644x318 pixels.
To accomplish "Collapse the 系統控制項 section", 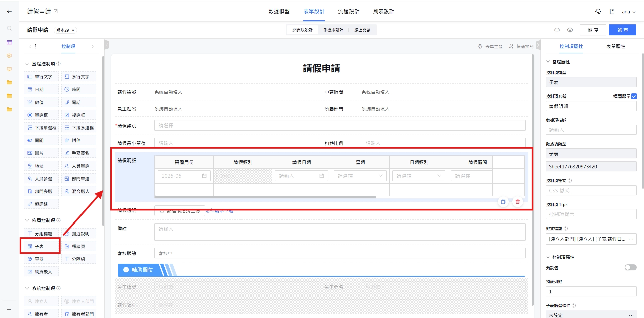I will coord(27,288).
